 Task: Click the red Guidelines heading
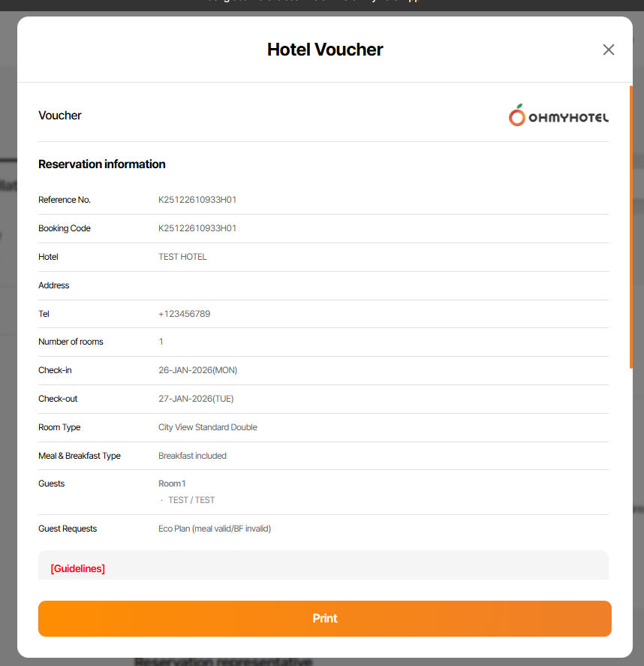pos(78,568)
